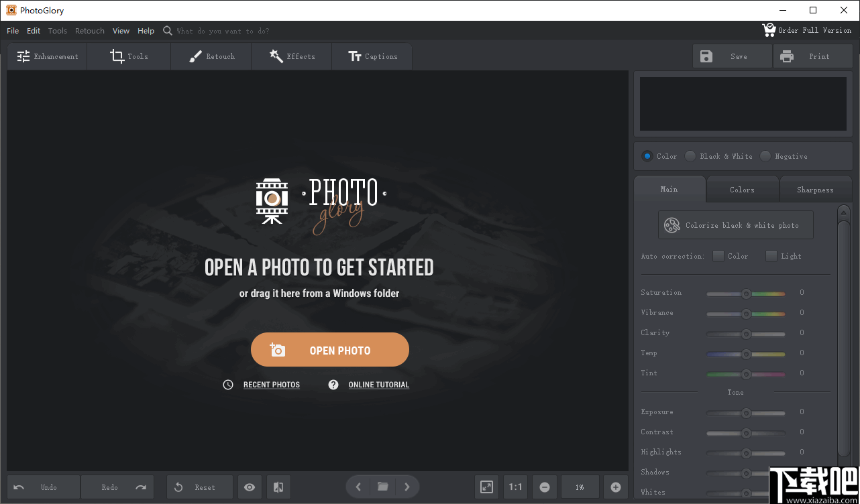
Task: Enable the Auto correction Light checkbox
Action: point(771,256)
